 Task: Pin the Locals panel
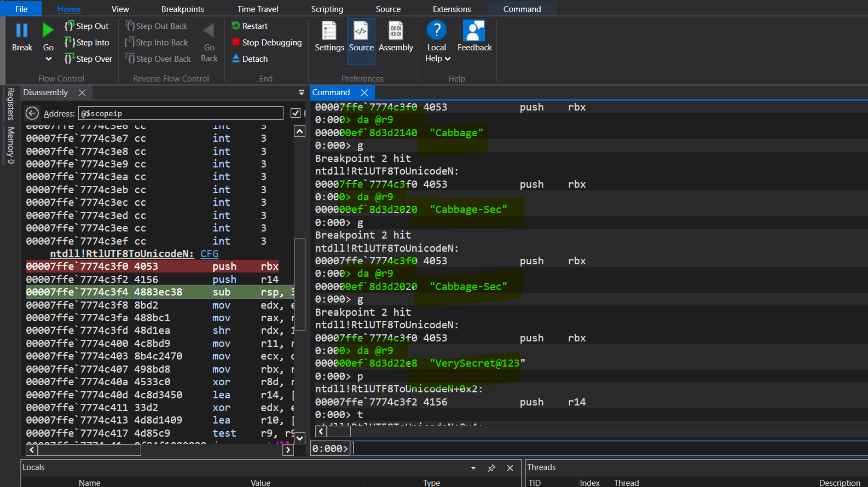[x=491, y=468]
